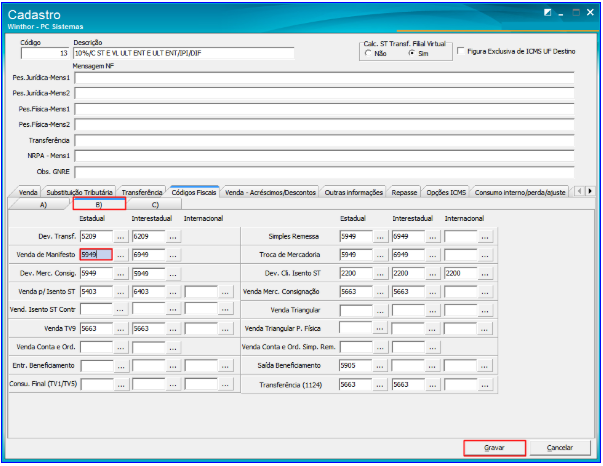603x466 pixels.
Task: Open lookup for Simples Remessa Estadual
Action: click(x=380, y=237)
